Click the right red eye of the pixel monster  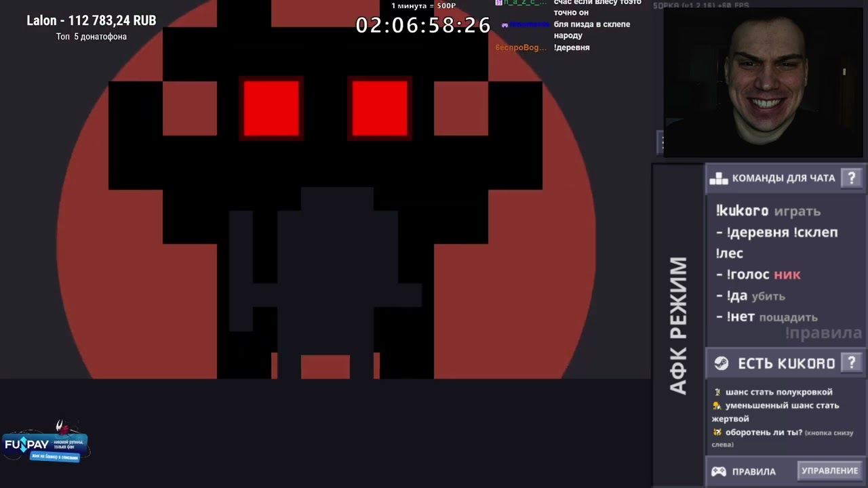(380, 108)
